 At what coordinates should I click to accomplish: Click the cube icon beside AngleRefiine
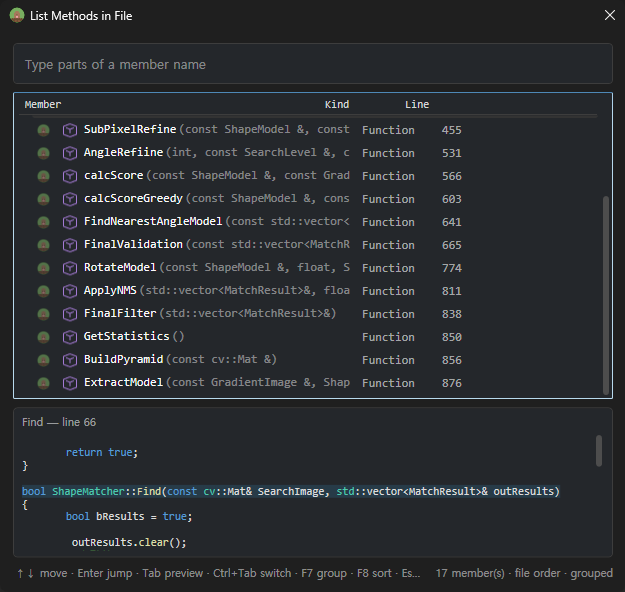pos(70,153)
